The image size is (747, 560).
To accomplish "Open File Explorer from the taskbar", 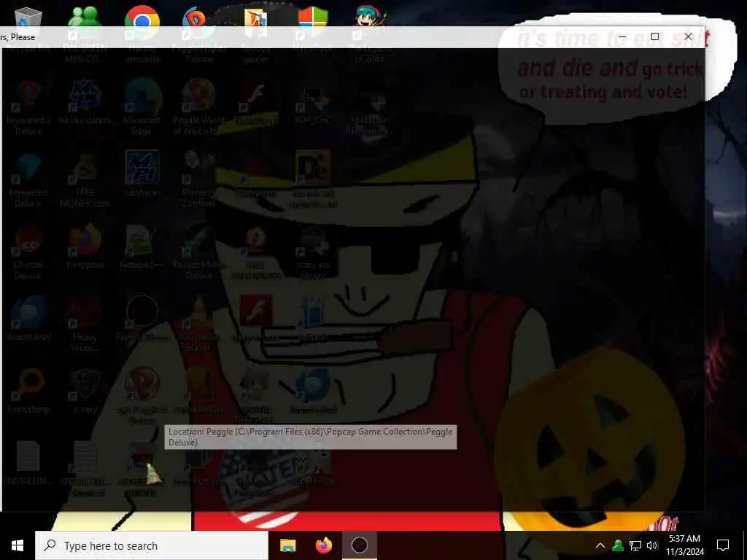I will (287, 545).
